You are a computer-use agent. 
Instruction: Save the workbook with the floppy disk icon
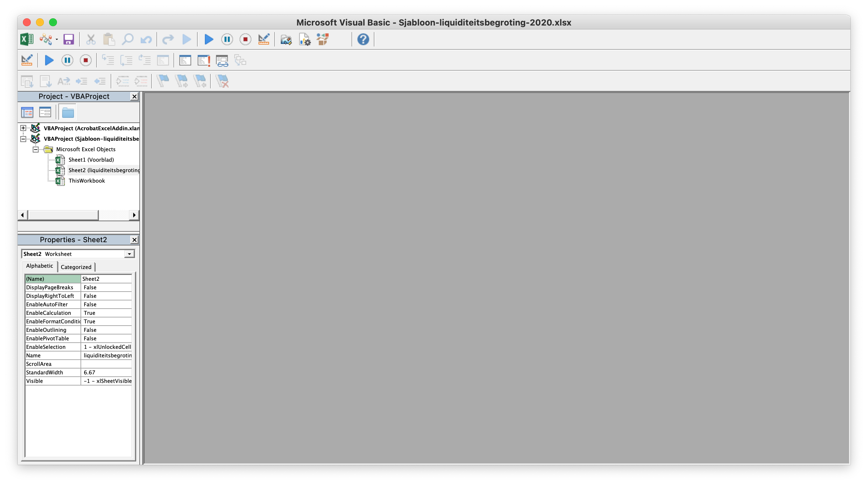click(x=68, y=39)
